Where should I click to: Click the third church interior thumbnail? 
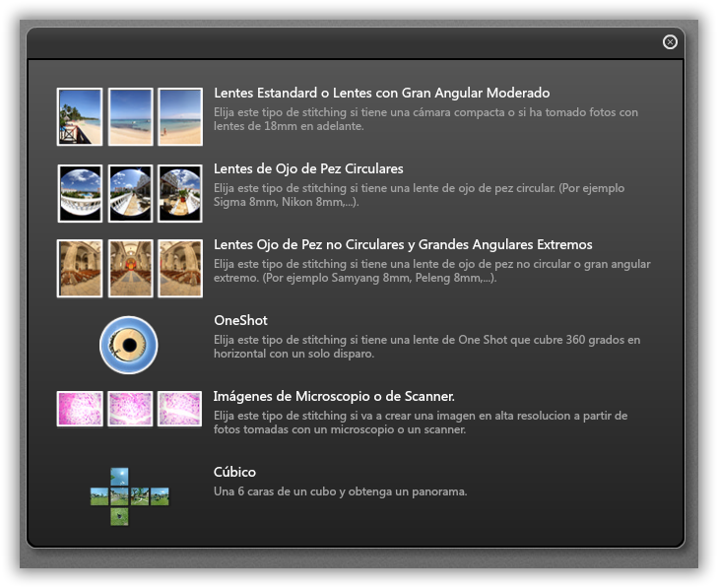point(180,268)
